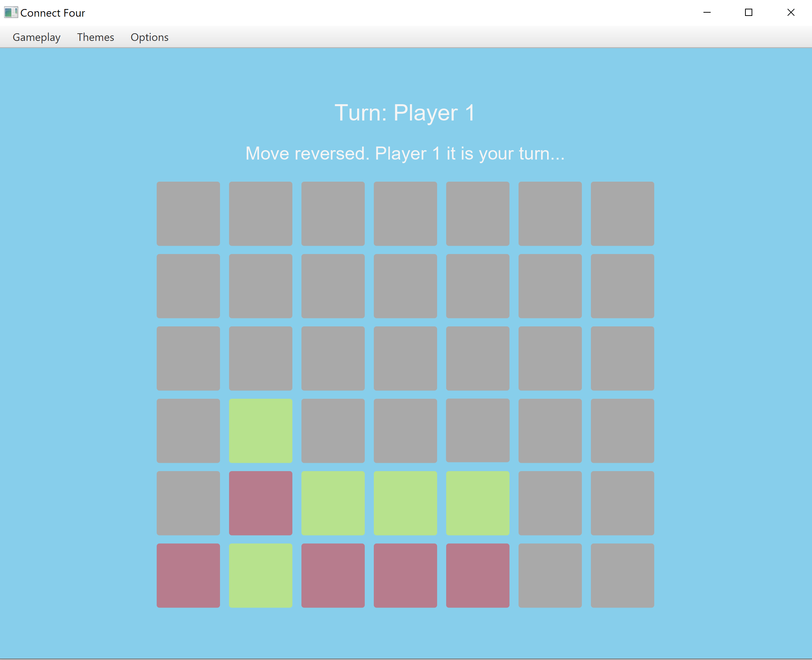This screenshot has width=812, height=660.
Task: Click the empty gray cell in the top-left corner
Action: [188, 213]
